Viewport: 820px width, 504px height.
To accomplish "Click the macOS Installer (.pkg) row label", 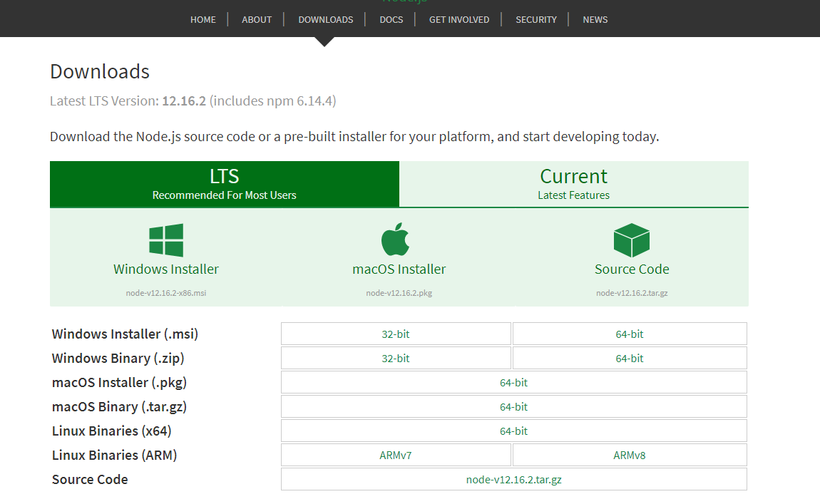I will (119, 382).
